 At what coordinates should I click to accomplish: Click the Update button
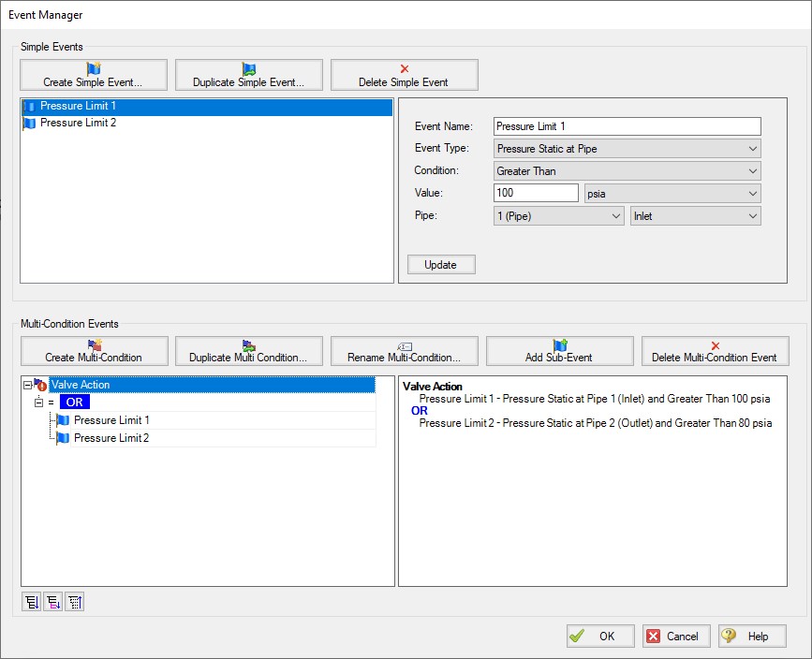coord(441,265)
